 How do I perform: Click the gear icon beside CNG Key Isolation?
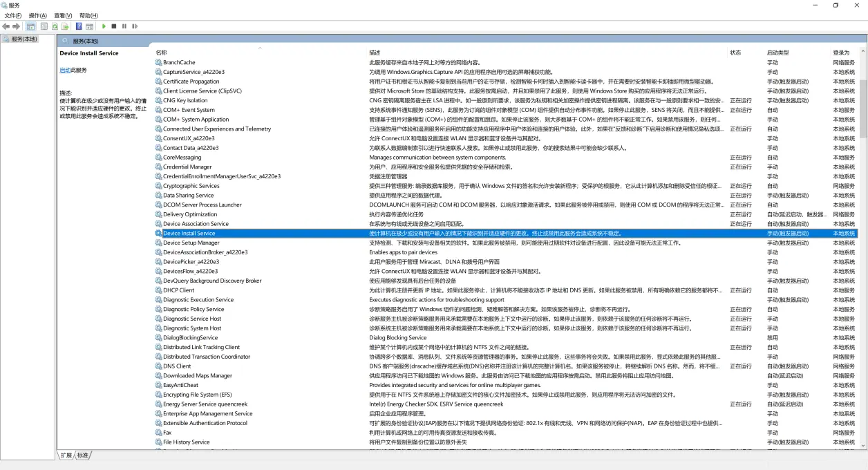click(x=158, y=100)
